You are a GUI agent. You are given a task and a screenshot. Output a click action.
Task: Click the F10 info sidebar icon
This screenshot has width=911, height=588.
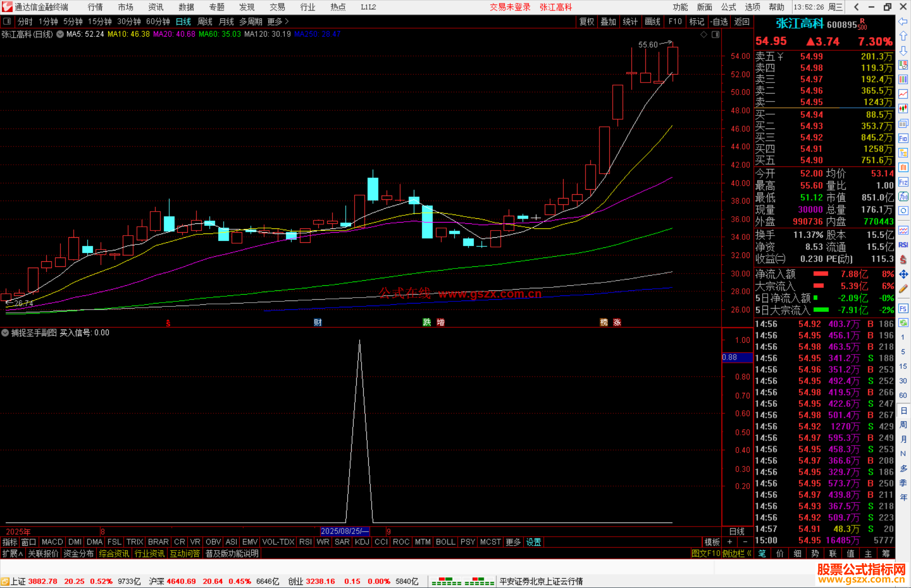[x=903, y=138]
